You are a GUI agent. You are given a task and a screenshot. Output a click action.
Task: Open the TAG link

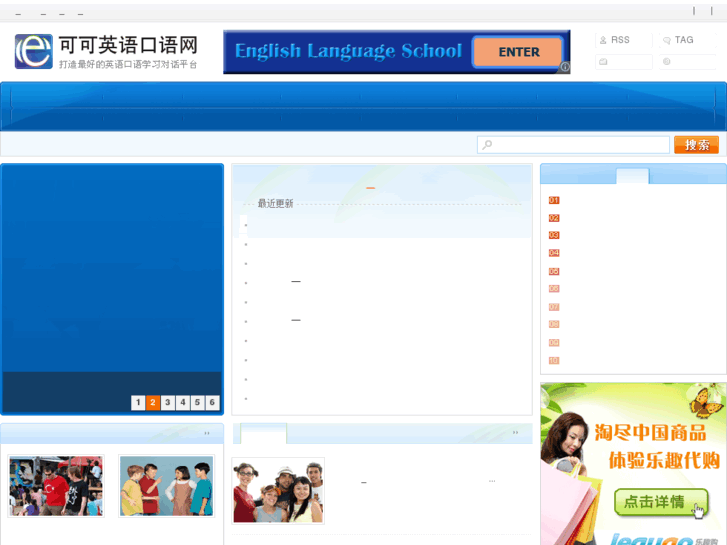tap(684, 40)
